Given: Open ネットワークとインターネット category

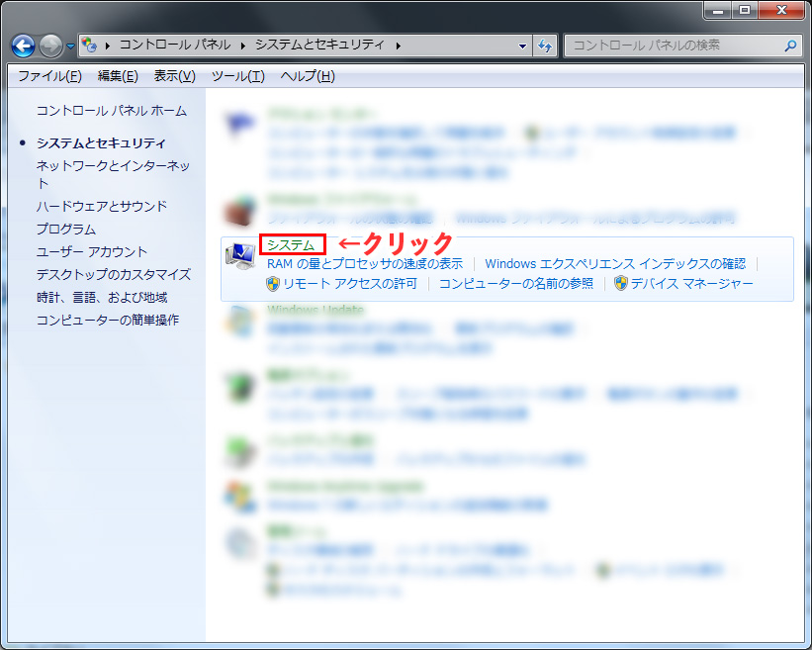Looking at the screenshot, I should coord(113,174).
